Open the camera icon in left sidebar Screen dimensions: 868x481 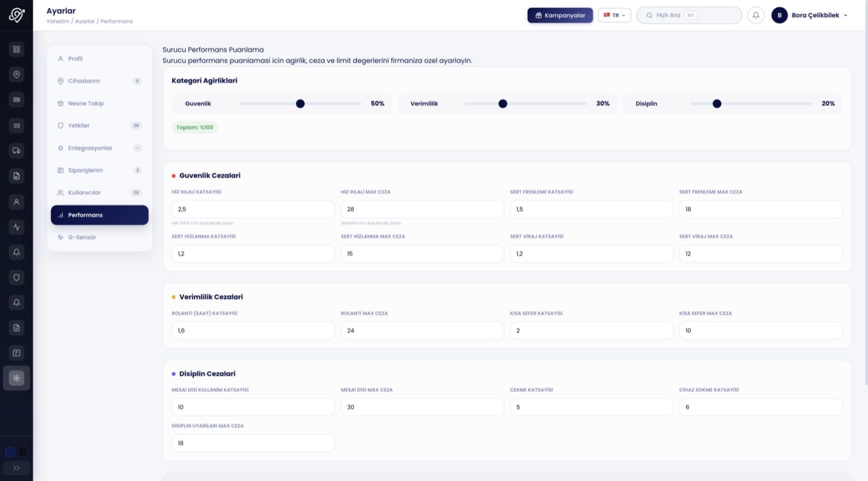tap(16, 99)
